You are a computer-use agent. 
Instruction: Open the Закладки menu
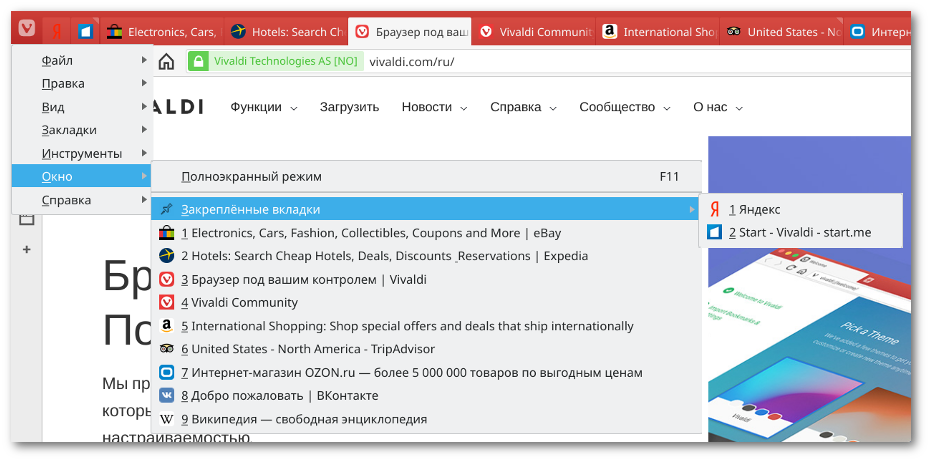(x=82, y=130)
